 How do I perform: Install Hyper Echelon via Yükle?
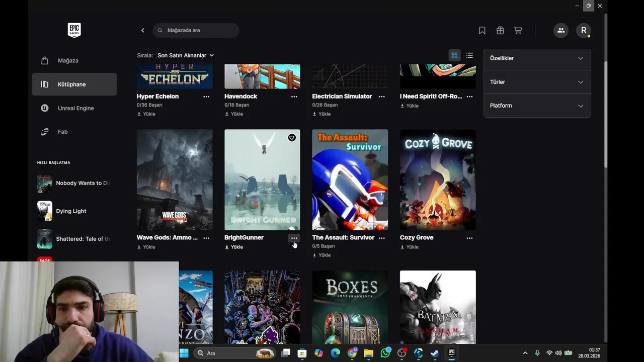[x=146, y=114]
